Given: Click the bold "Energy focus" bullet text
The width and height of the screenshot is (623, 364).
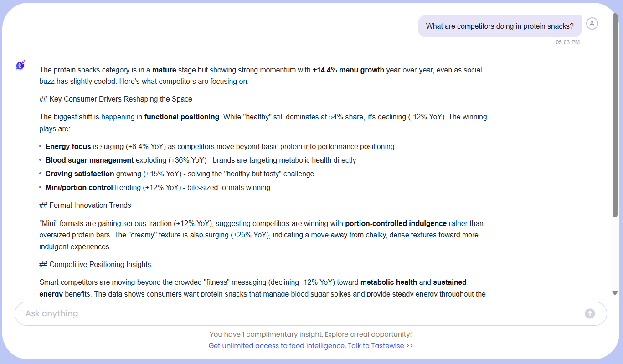Looking at the screenshot, I should point(68,146).
